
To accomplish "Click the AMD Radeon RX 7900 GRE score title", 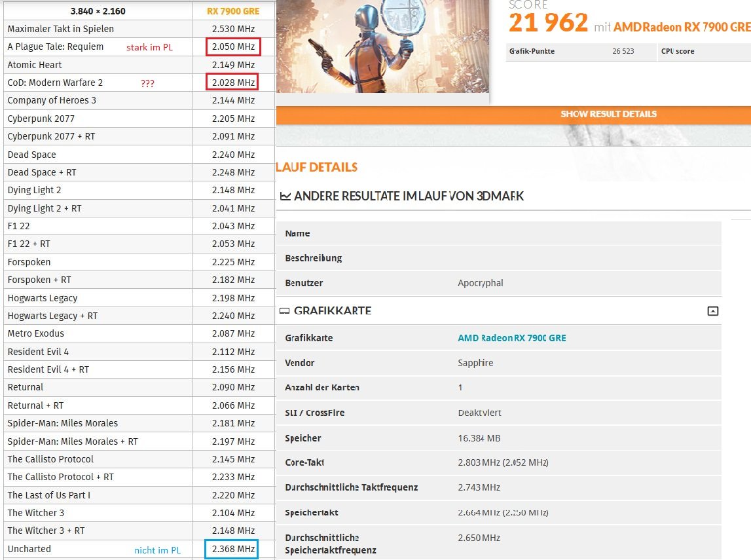I will [682, 27].
